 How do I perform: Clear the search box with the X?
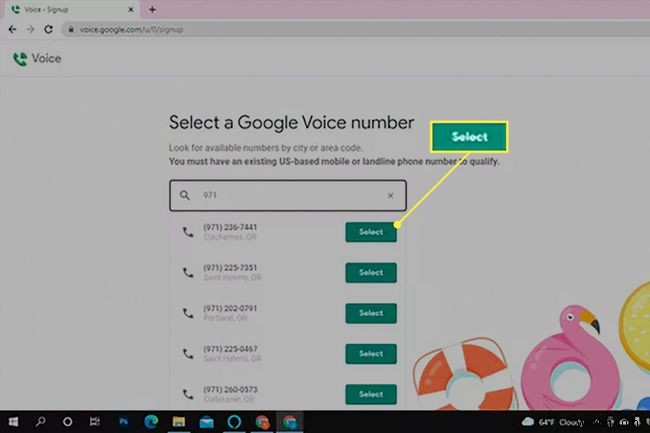coord(390,196)
